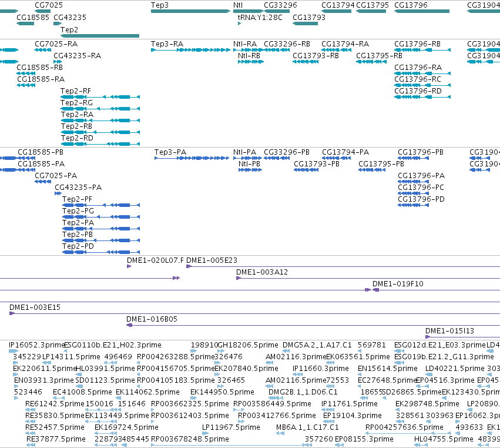Click the CG13793 gene label
Image resolution: width=500 pixels, height=448 pixels.
tap(309, 17)
